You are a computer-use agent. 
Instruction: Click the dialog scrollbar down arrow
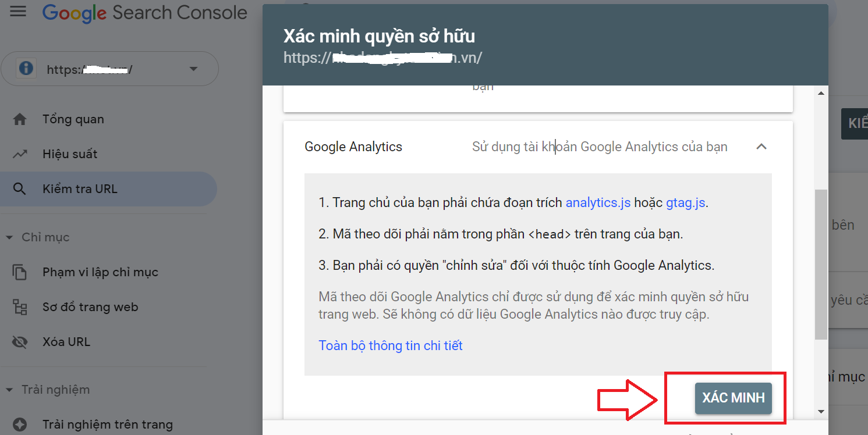tap(821, 412)
